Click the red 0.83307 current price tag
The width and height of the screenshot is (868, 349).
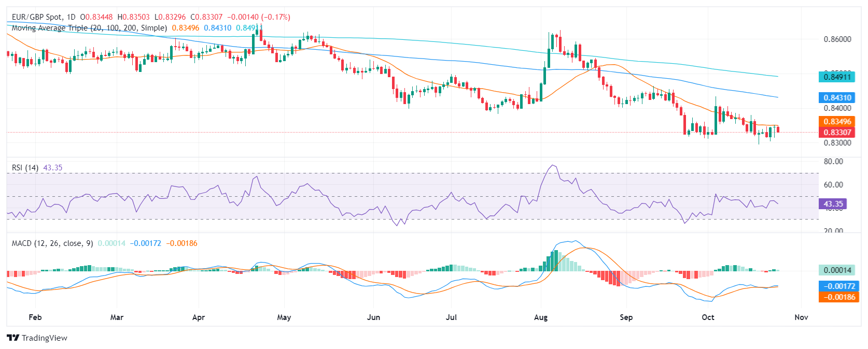coord(837,133)
